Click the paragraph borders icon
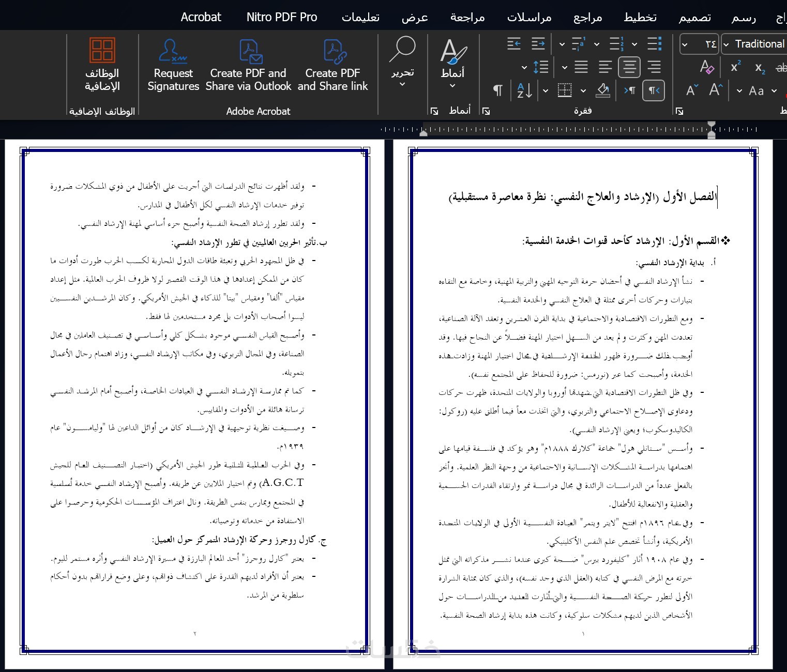This screenshot has height=672, width=787. (565, 91)
